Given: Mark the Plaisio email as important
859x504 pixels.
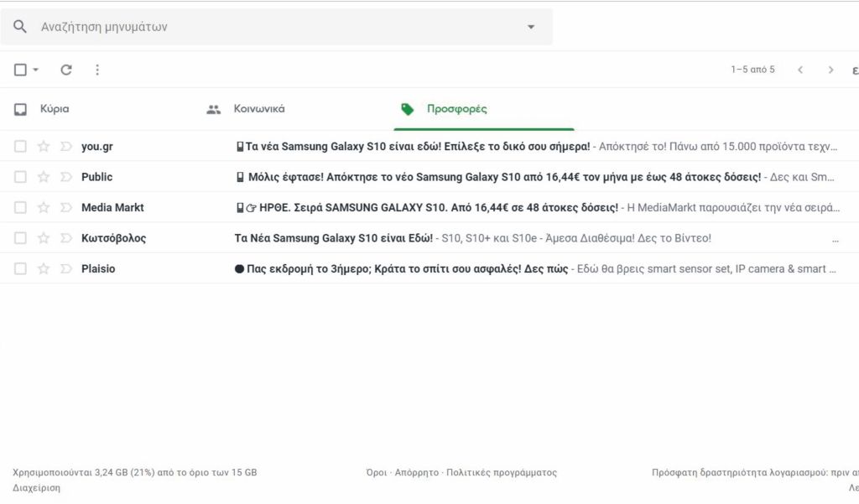Looking at the screenshot, I should pyautogui.click(x=66, y=269).
